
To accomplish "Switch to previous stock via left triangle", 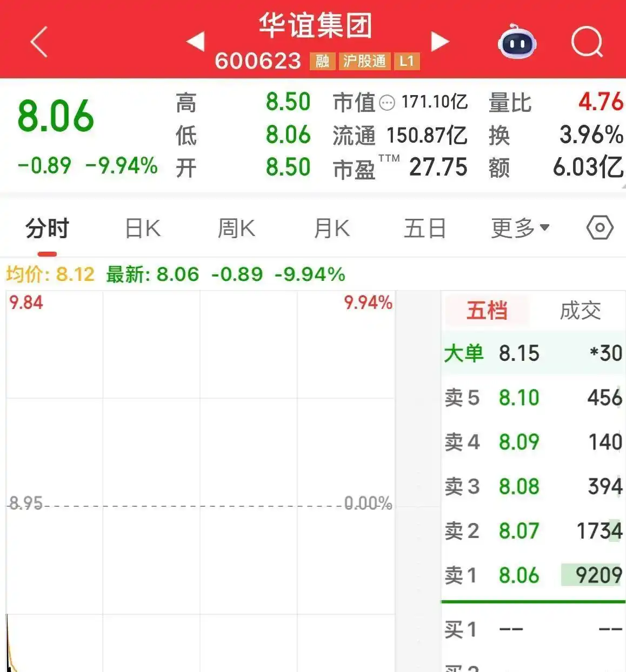I will (196, 41).
